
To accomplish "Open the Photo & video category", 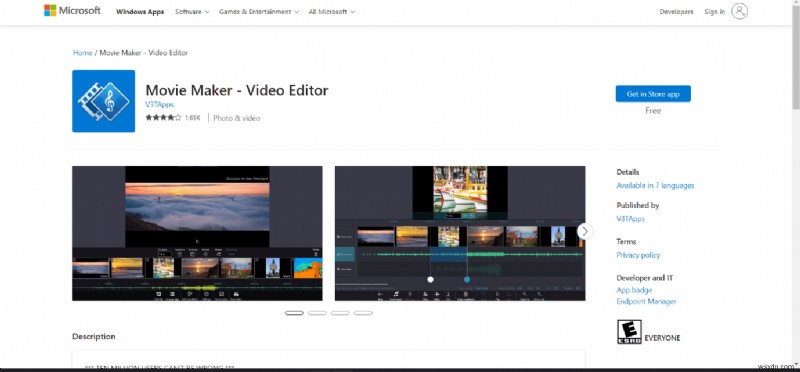I will [x=237, y=118].
